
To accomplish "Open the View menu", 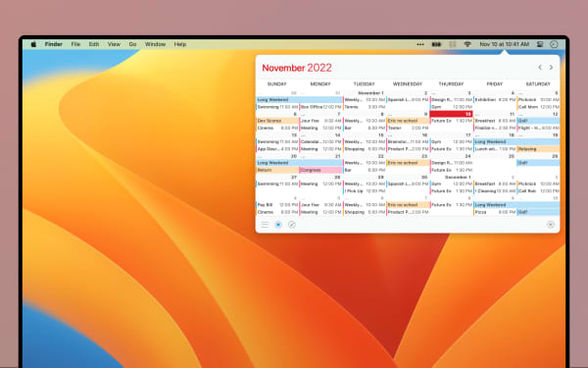I will (114, 44).
